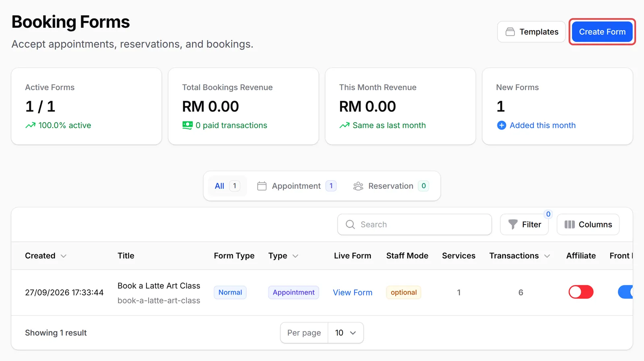The image size is (644, 361).
Task: Focus the Search input field
Action: (415, 225)
